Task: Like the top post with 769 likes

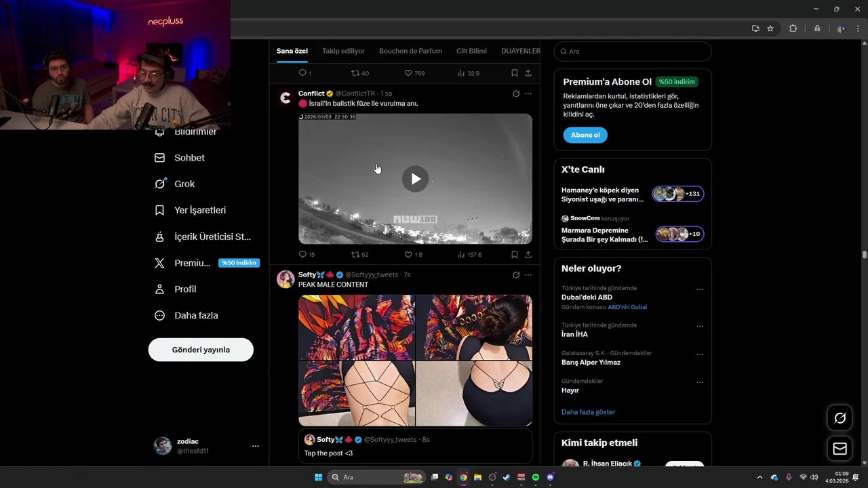Action: click(x=414, y=73)
